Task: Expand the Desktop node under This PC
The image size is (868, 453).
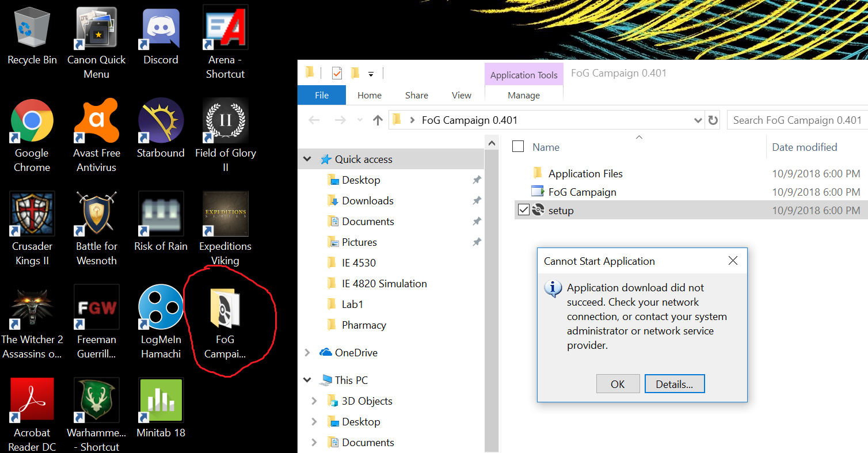Action: [314, 422]
